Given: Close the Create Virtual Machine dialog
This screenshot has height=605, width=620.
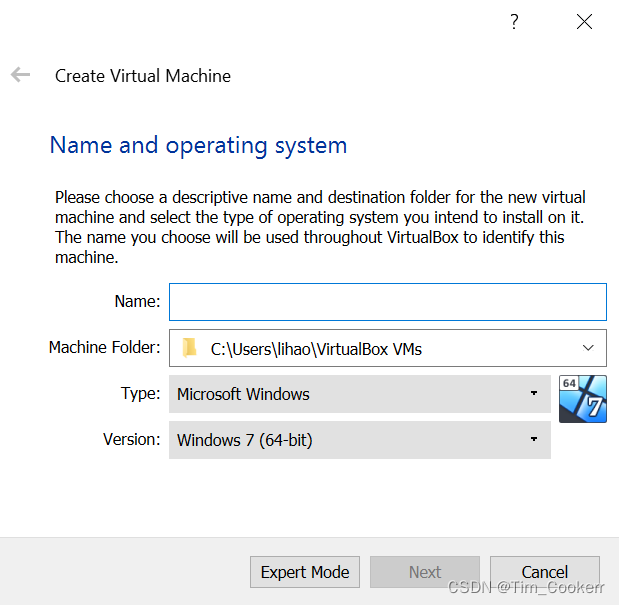Looking at the screenshot, I should [x=584, y=22].
